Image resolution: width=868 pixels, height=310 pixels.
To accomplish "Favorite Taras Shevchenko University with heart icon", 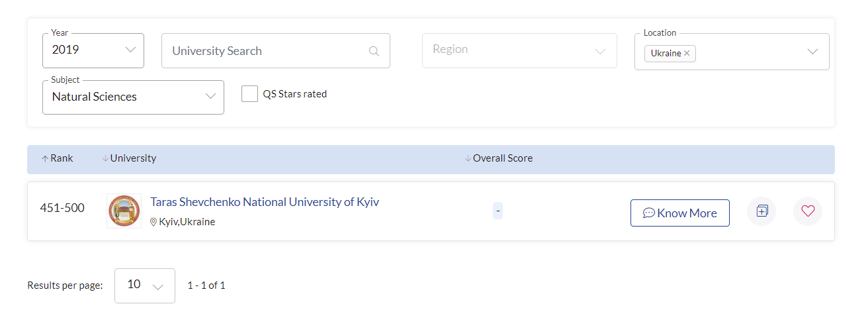I will coord(808,211).
